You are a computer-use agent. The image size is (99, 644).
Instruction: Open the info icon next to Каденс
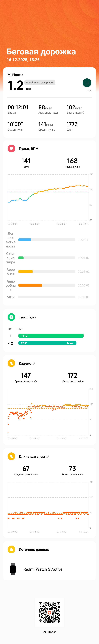click(x=33, y=363)
